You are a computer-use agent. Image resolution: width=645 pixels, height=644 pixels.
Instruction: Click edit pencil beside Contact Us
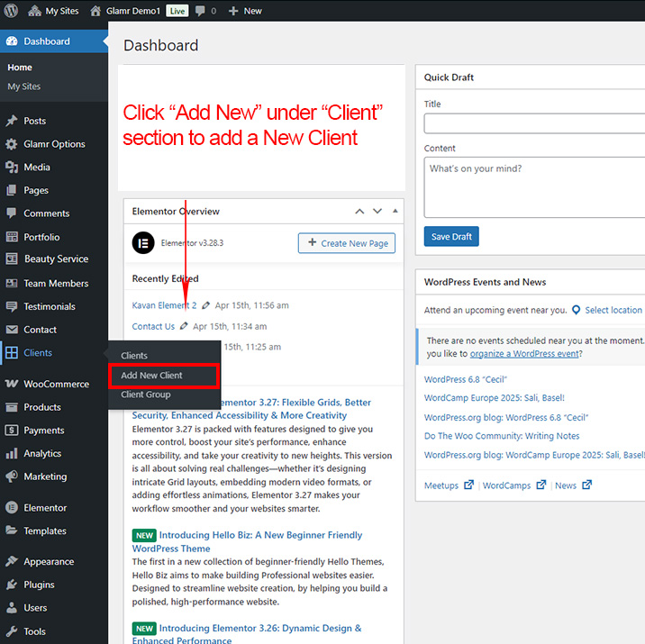(184, 326)
